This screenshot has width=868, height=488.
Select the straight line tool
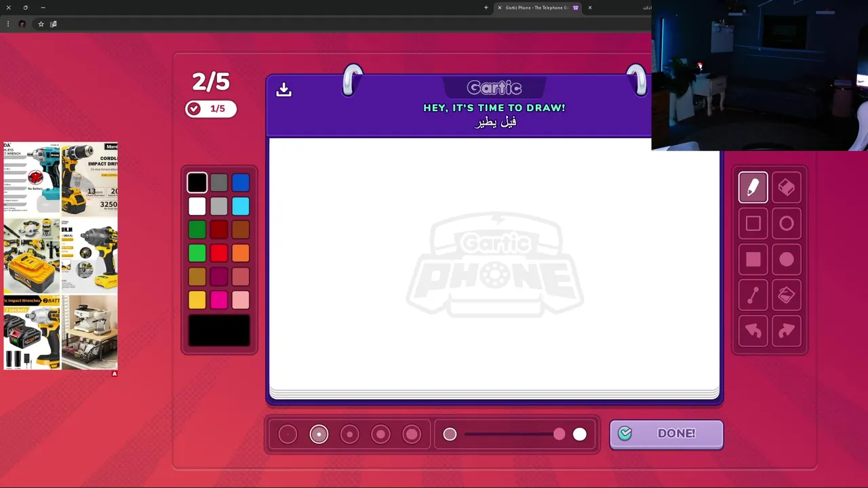pos(753,296)
